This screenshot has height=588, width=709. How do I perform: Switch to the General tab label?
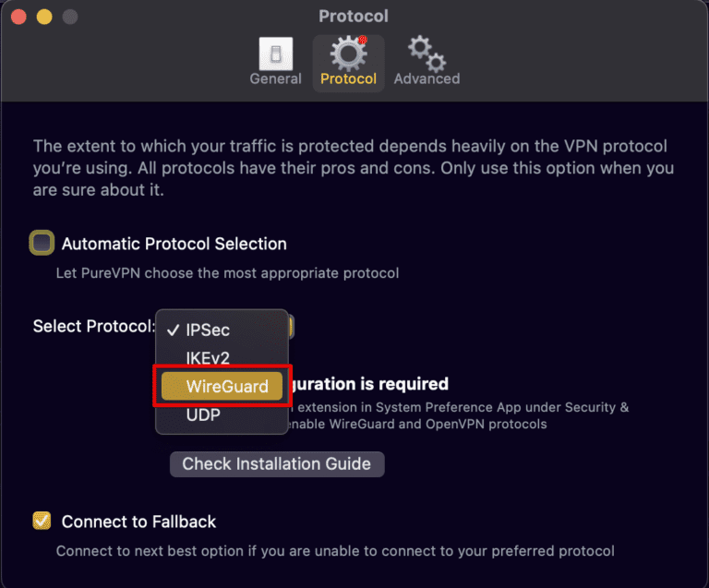click(275, 79)
